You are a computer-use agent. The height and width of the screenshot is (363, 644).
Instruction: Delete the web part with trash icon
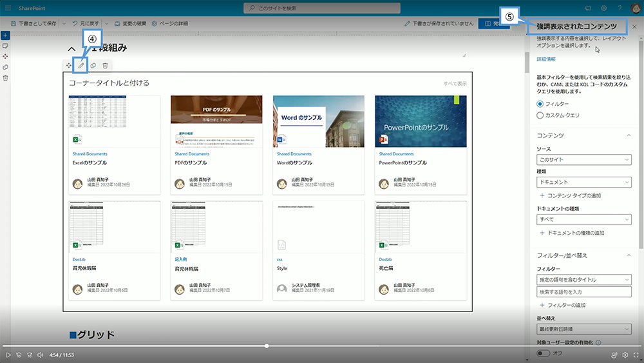[x=106, y=65]
